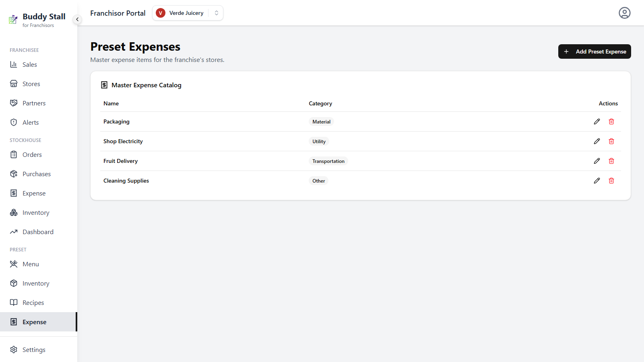Open the user profile avatar icon
The height and width of the screenshot is (362, 644).
pyautogui.click(x=625, y=13)
